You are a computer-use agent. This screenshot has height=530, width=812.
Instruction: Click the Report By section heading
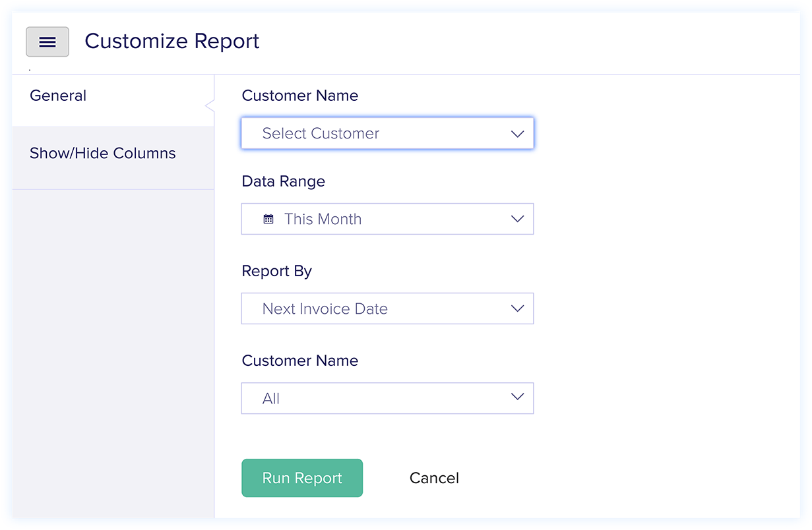276,271
